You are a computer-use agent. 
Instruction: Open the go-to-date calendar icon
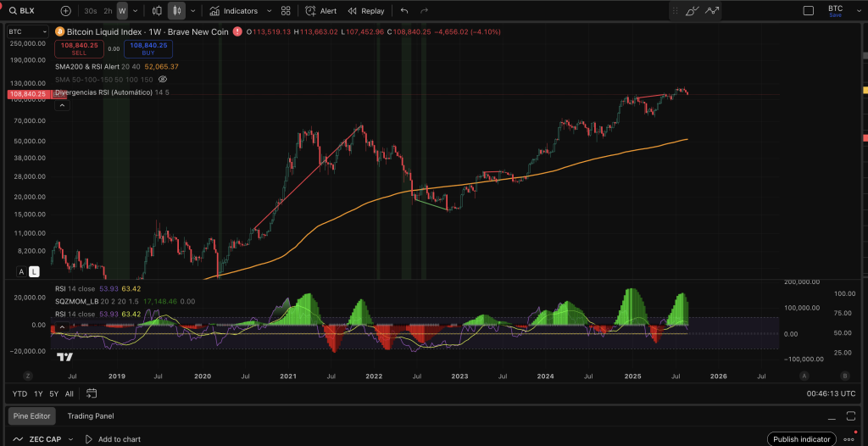(92, 393)
